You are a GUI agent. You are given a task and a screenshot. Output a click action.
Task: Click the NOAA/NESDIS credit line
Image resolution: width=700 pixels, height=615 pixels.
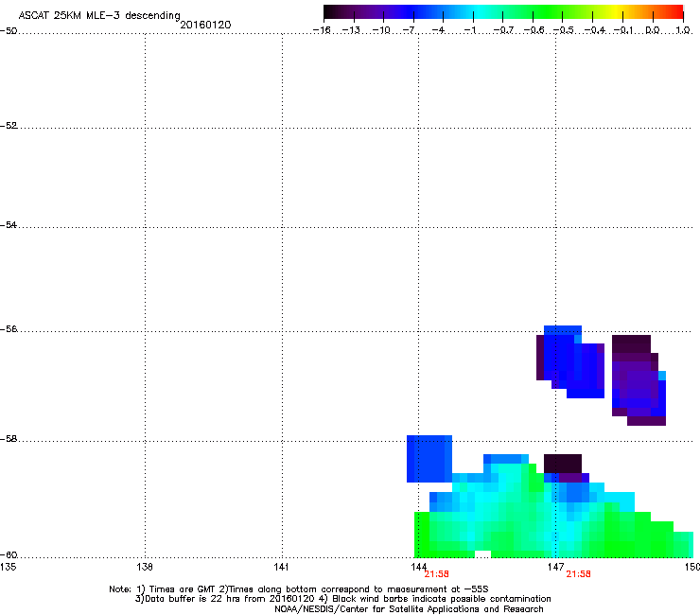[409, 608]
